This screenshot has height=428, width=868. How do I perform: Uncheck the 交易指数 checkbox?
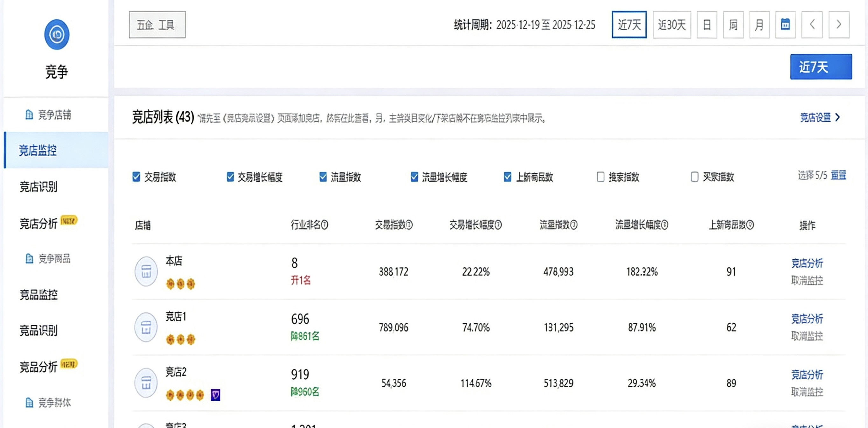(136, 177)
